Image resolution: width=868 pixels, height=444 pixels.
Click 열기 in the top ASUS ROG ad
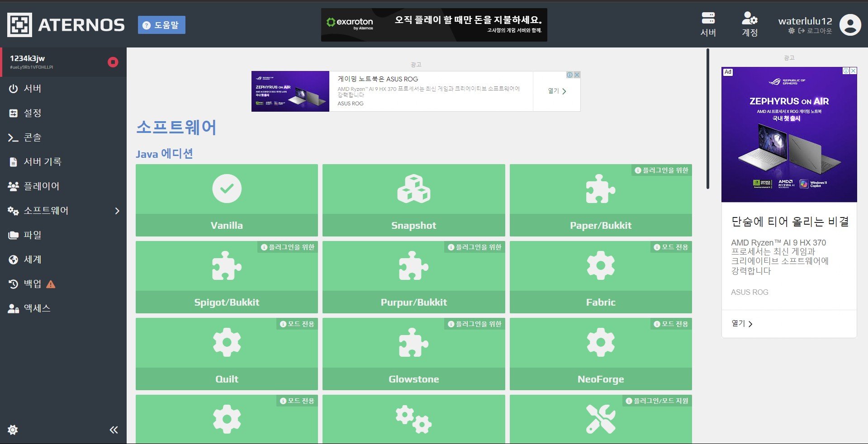(x=557, y=91)
